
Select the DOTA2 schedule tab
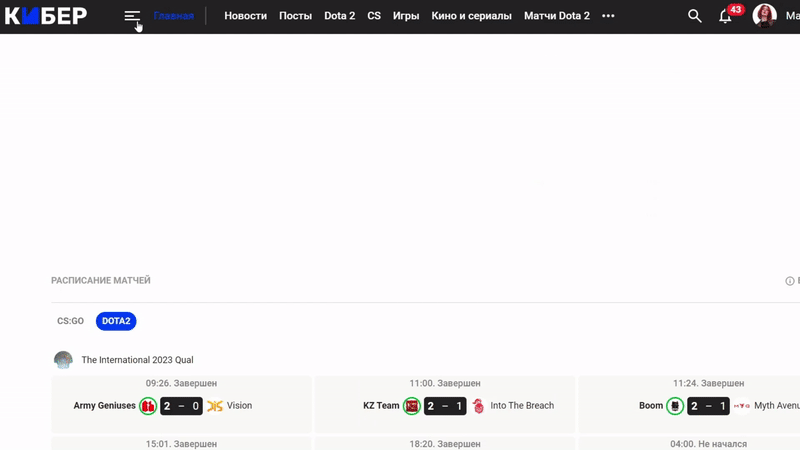click(116, 321)
